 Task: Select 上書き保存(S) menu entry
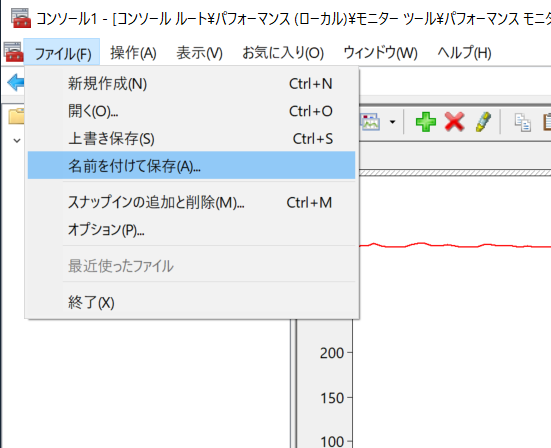click(192, 139)
